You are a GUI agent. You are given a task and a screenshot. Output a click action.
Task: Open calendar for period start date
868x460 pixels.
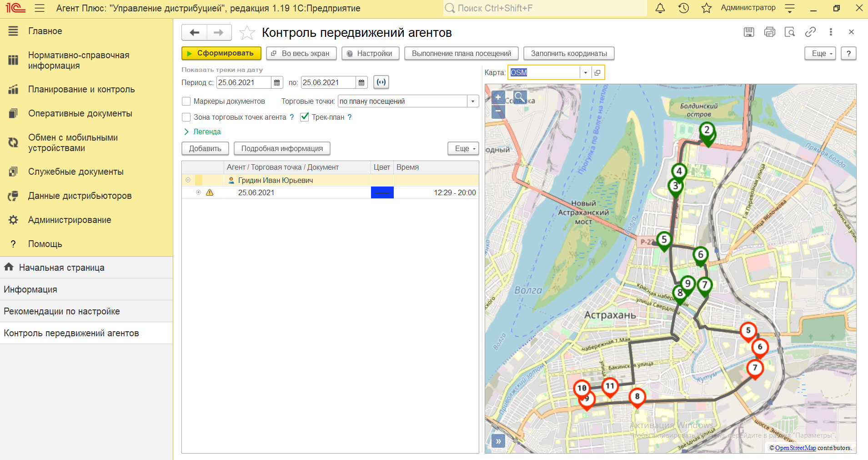point(277,82)
